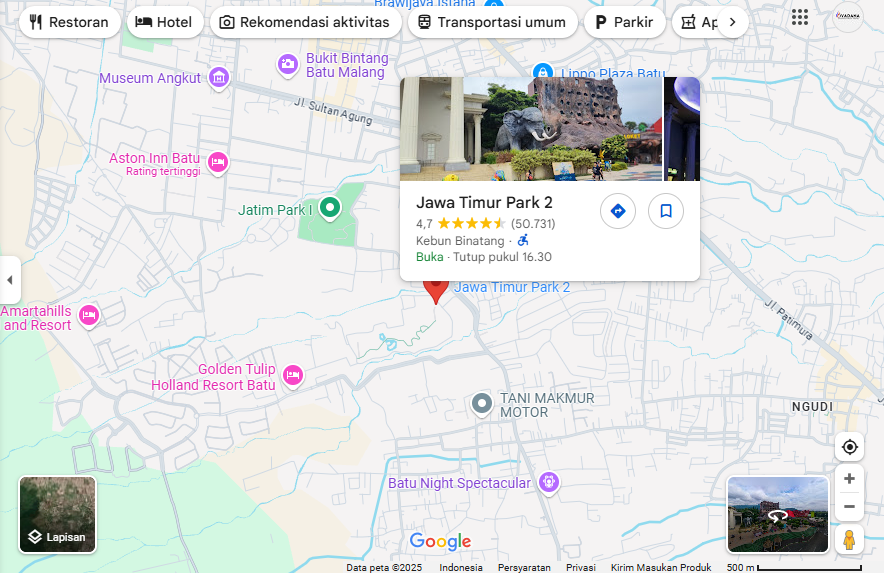Expand the collapsed side panel arrow

[x=10, y=280]
